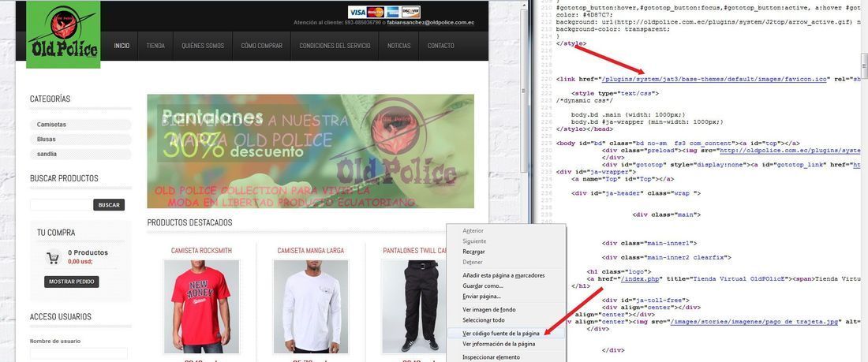The height and width of the screenshot is (362, 868).
Task: Open CONDICIONES DEL SERVICIO page
Action: [335, 46]
